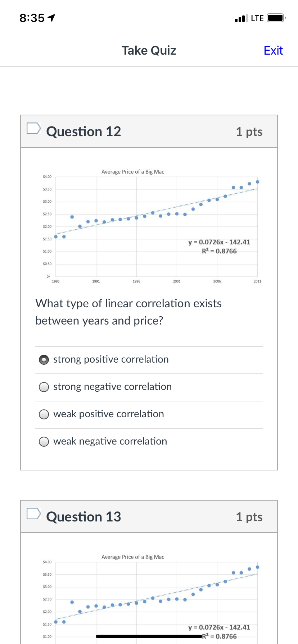
Task: Tap the Question 13 heading
Action: [x=83, y=517]
